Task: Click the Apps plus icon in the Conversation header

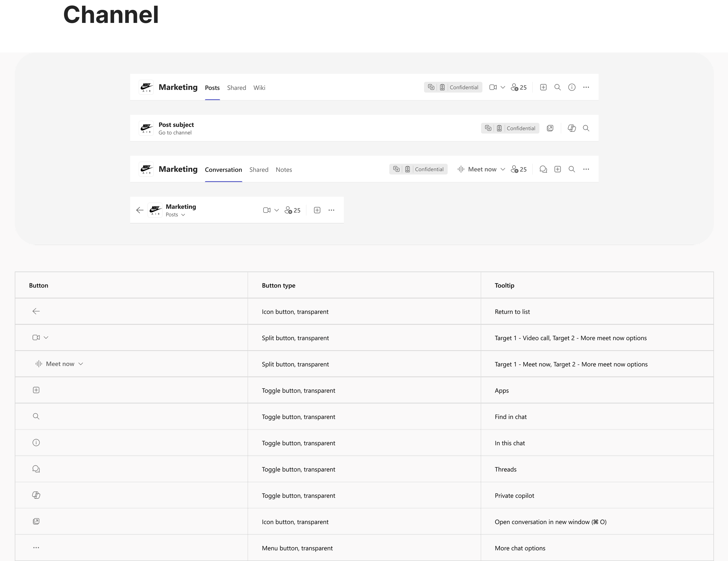Action: [557, 169]
